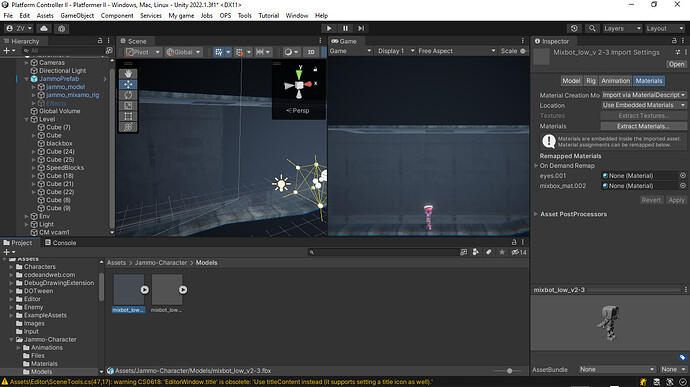Click the Step frame button
The image size is (690, 387).
(361, 28)
